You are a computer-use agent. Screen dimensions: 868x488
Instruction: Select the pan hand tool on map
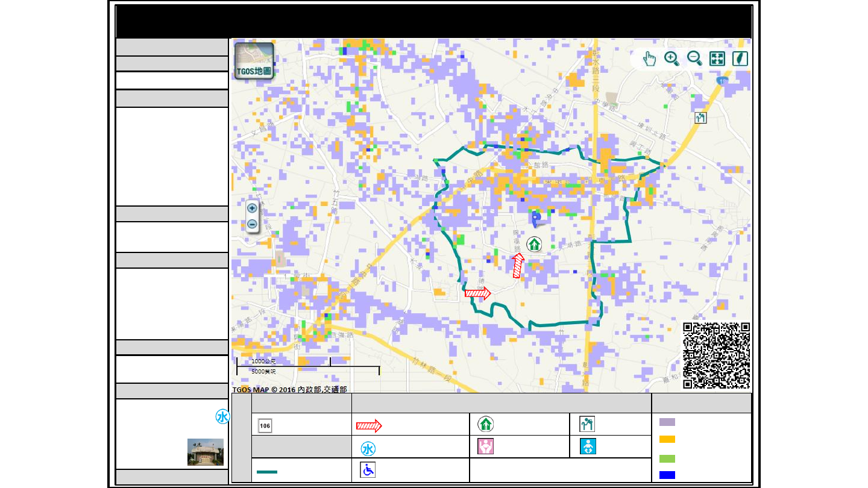pos(649,58)
